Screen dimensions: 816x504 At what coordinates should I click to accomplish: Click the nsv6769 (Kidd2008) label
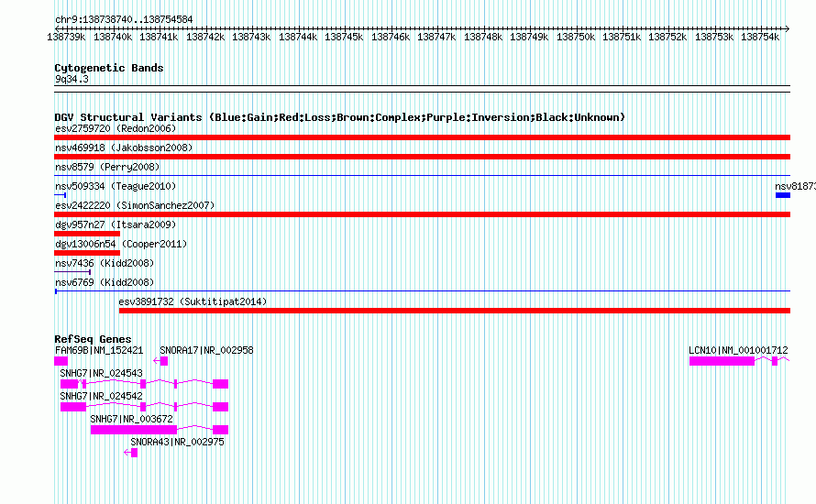(105, 282)
